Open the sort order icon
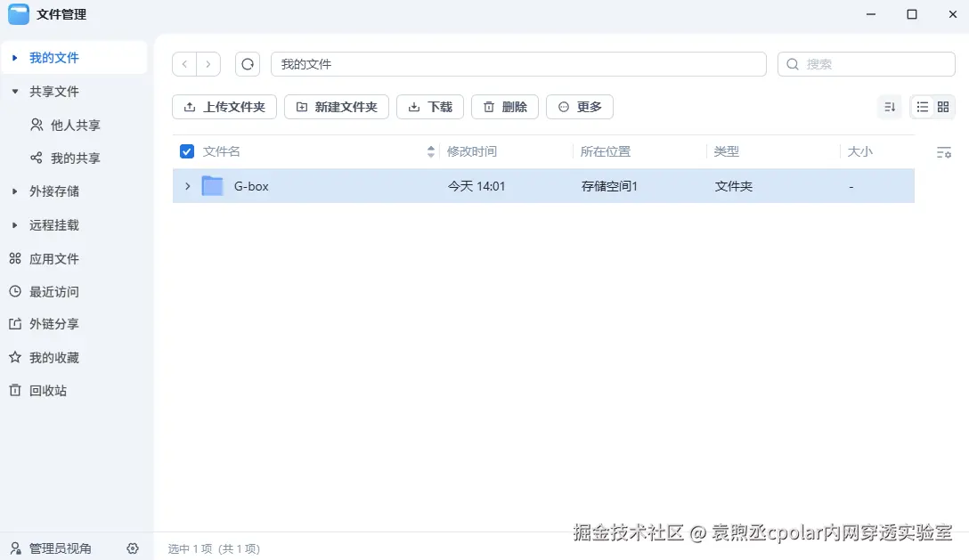This screenshot has width=969, height=560. click(890, 107)
